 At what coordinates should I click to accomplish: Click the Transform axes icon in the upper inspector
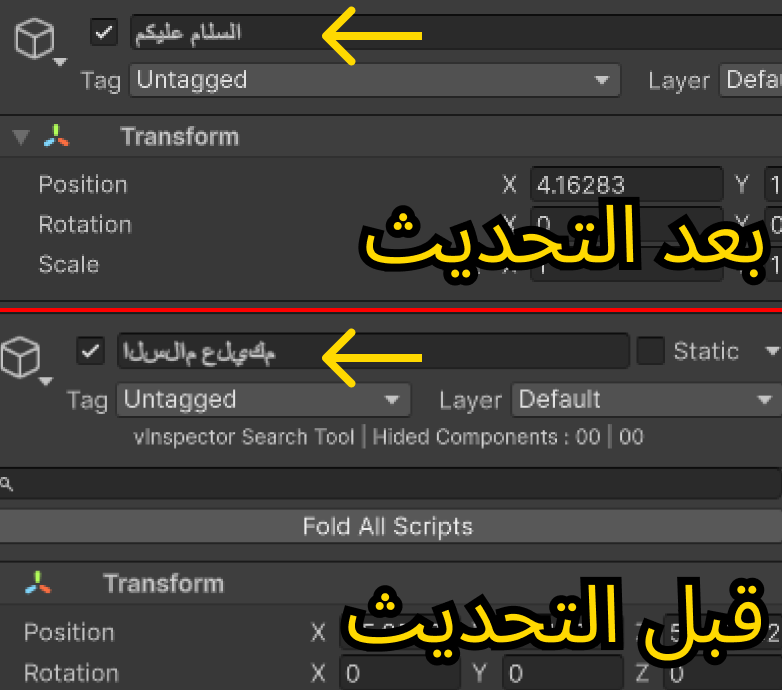click(56, 136)
